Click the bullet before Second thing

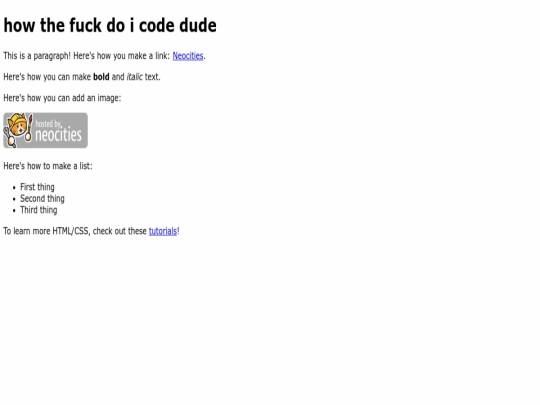point(14,199)
